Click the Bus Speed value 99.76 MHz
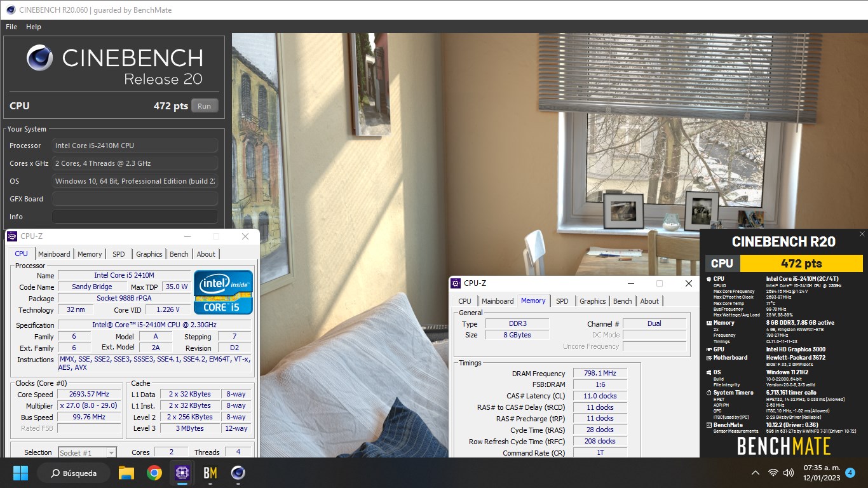This screenshot has width=868, height=488. click(89, 417)
